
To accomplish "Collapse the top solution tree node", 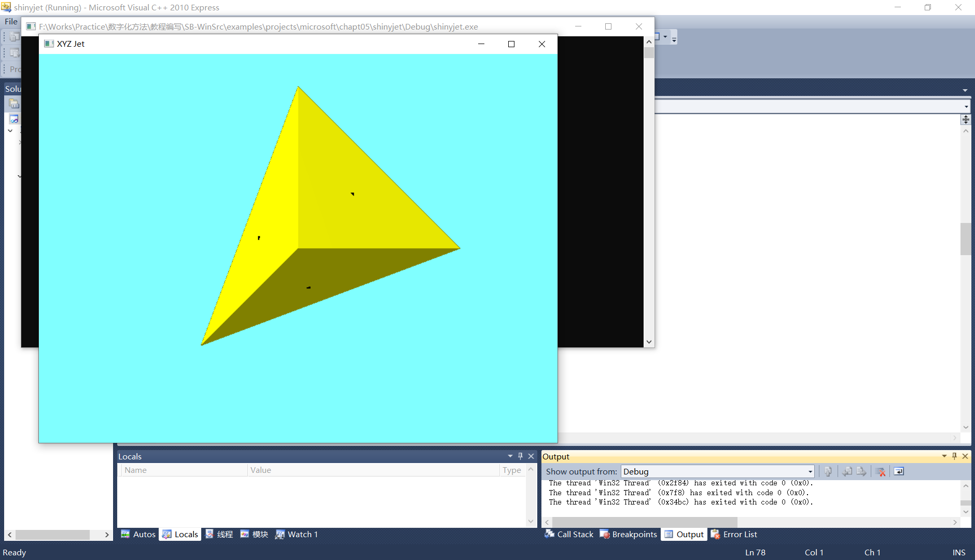I will pos(10,131).
